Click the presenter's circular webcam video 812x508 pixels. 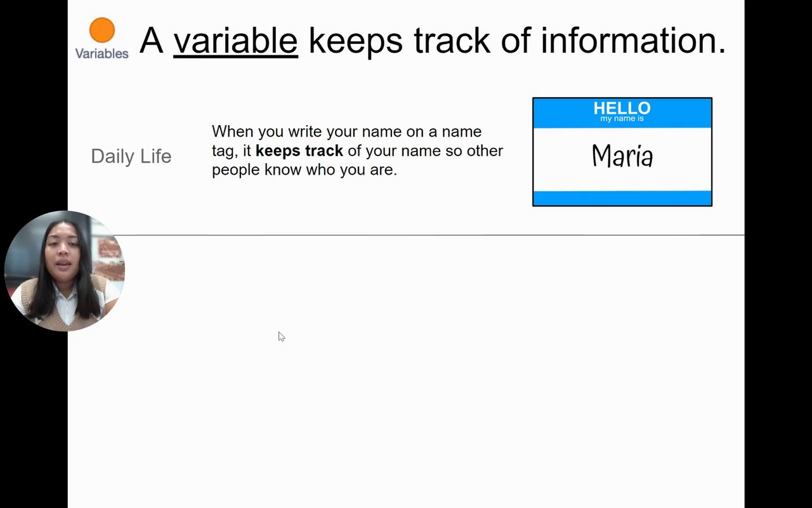(x=64, y=271)
